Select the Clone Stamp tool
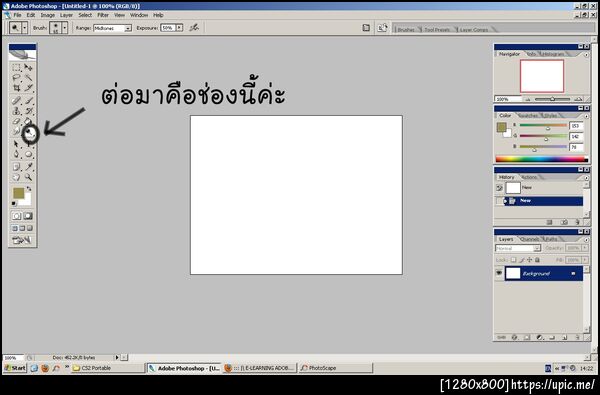The height and width of the screenshot is (395, 600). click(16, 111)
